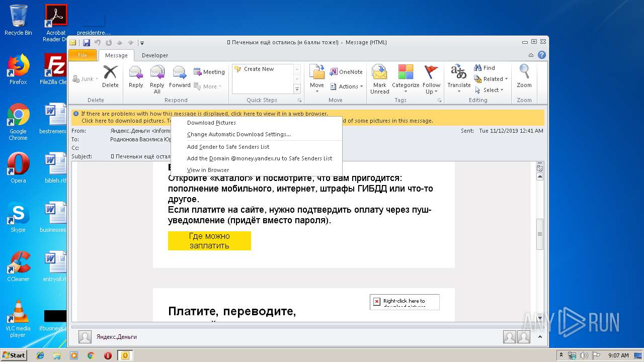The height and width of the screenshot is (362, 644).
Task: Open the Actions dropdown
Action: coord(347,86)
